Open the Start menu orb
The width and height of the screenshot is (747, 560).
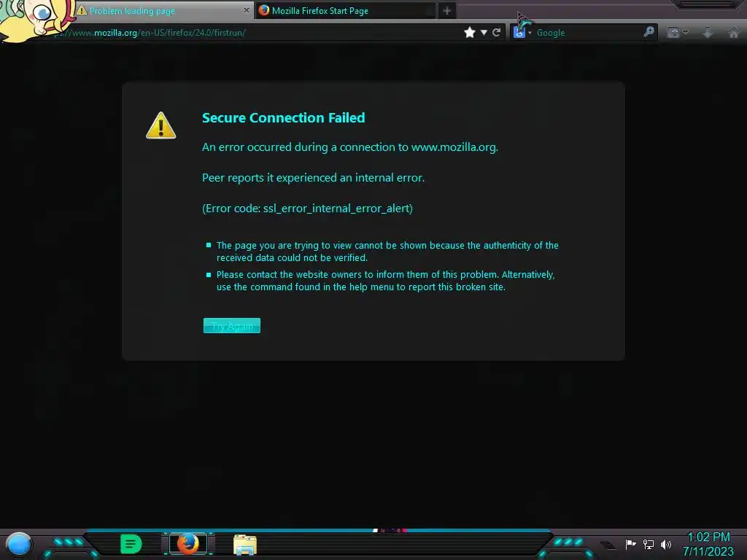coord(19,544)
